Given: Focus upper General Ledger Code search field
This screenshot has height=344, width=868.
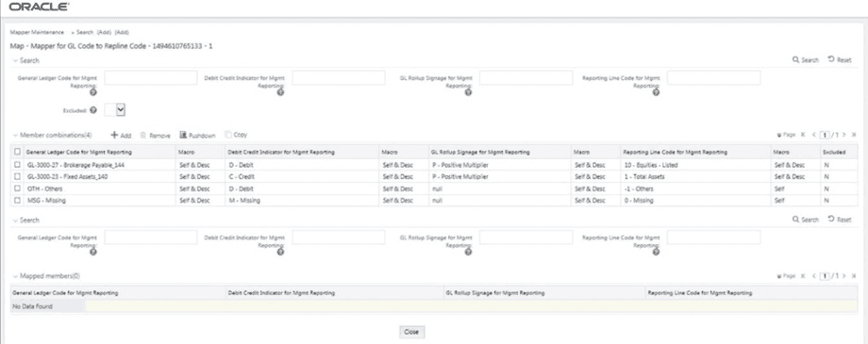Looking at the screenshot, I should tap(151, 78).
